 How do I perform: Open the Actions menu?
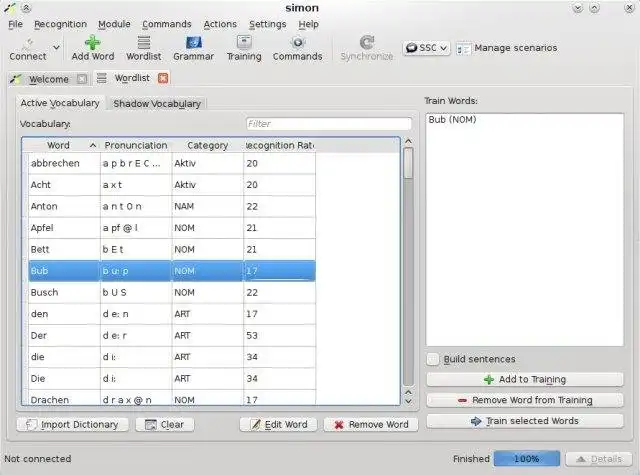[x=220, y=24]
